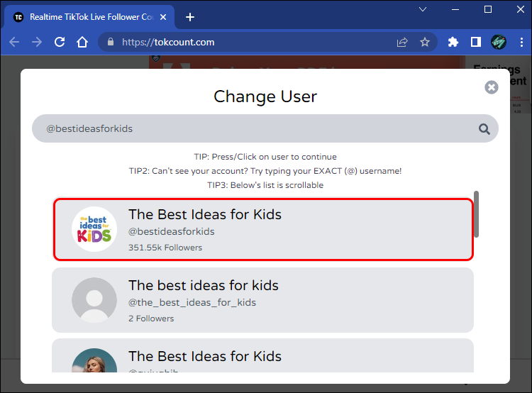Open a new browser tab

point(190,17)
